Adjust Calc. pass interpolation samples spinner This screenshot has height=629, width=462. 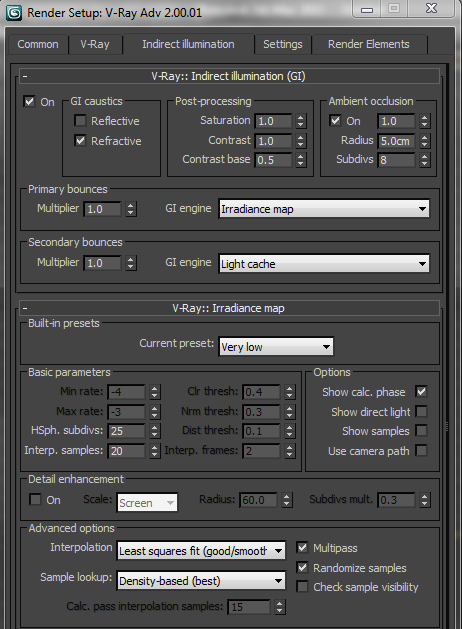click(x=280, y=607)
